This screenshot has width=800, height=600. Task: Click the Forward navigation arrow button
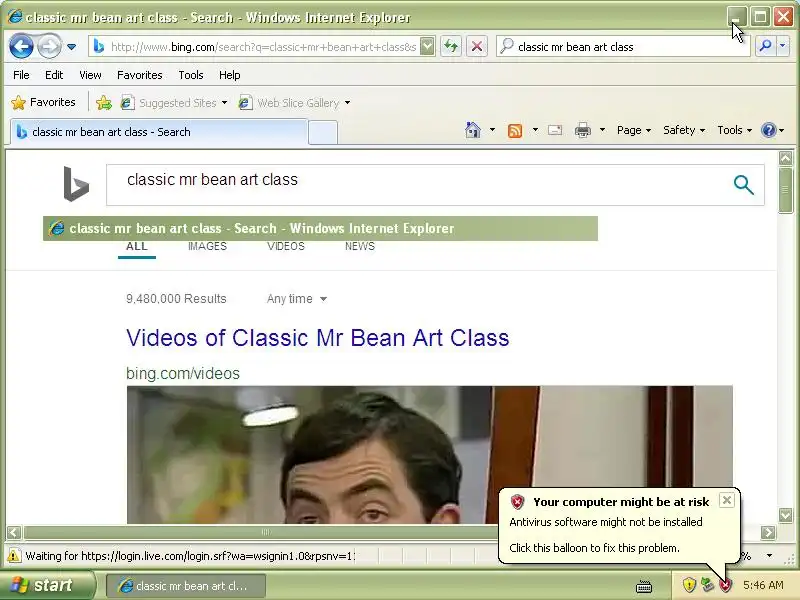coord(49,47)
